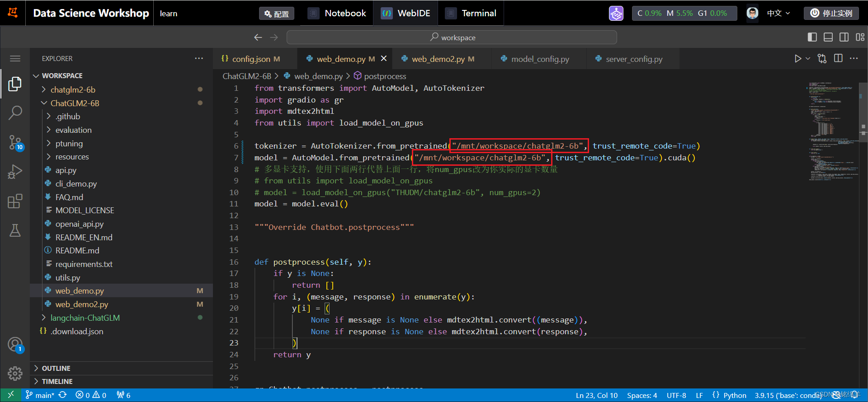Select Python language mode in status bar

pos(735,395)
